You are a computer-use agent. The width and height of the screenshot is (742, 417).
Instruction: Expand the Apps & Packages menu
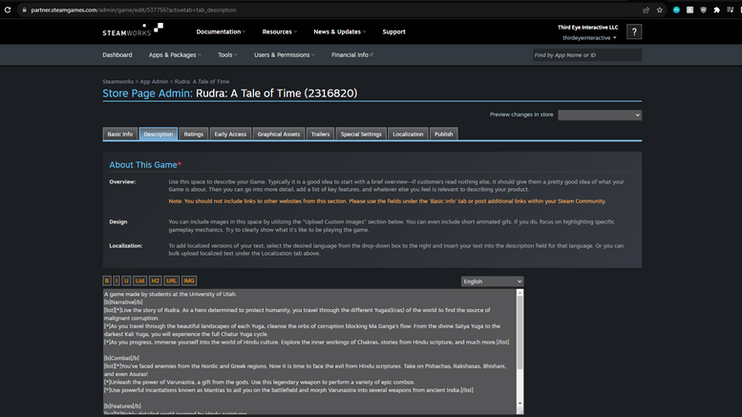click(175, 55)
